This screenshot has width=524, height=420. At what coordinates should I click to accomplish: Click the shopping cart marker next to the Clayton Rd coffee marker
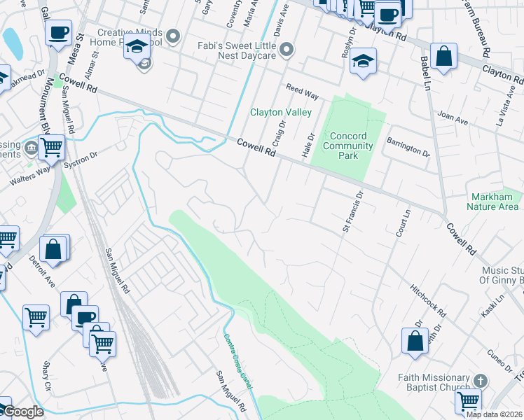click(366, 10)
